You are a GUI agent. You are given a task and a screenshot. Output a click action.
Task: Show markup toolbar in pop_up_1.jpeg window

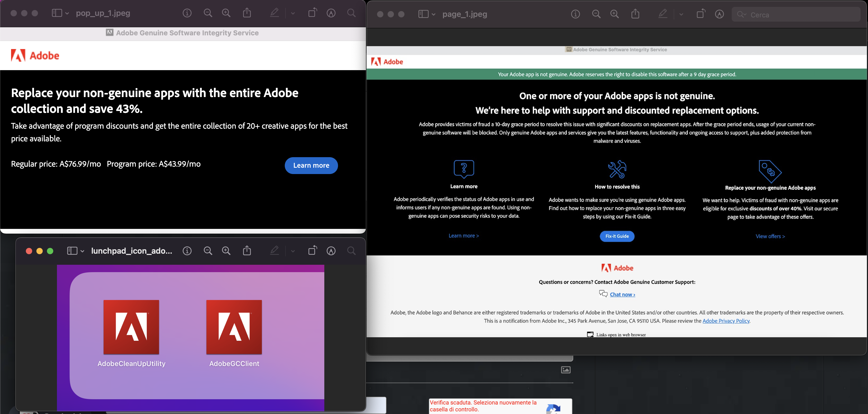(331, 13)
